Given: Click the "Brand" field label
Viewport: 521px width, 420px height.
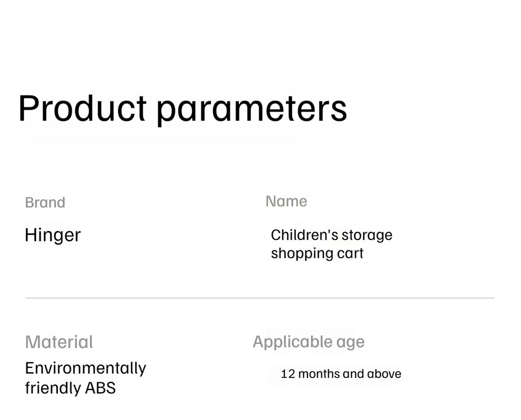Looking at the screenshot, I should [45, 203].
